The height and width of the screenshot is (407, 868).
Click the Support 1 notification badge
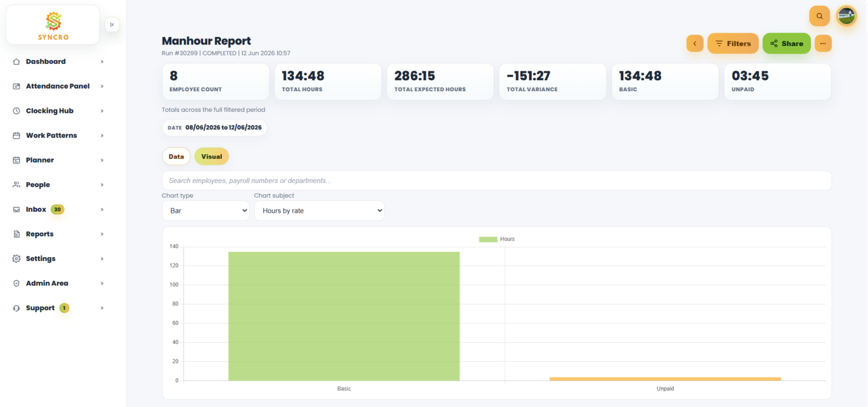click(x=64, y=308)
